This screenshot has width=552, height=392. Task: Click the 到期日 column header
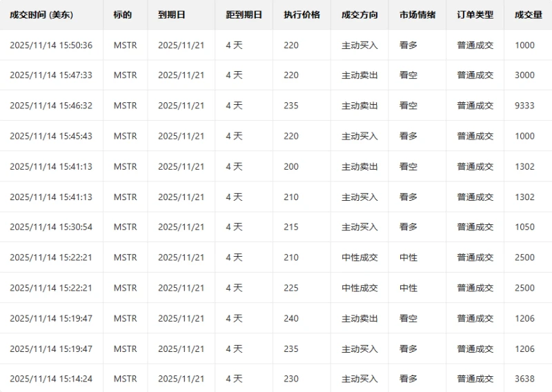[172, 14]
